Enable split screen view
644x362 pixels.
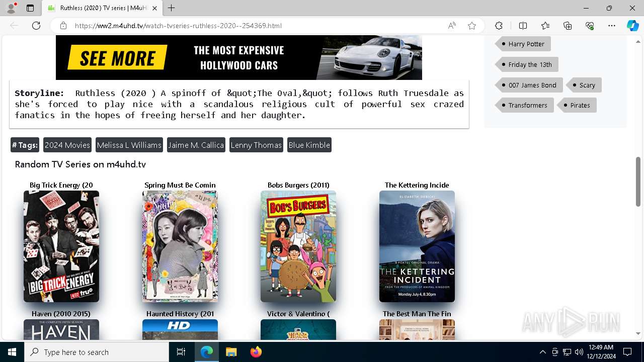click(x=523, y=26)
